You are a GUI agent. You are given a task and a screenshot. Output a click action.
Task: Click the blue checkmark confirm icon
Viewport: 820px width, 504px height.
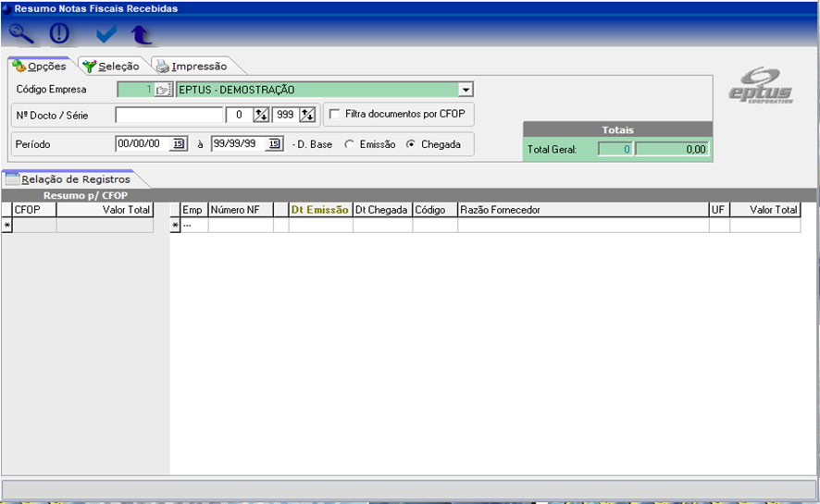[x=106, y=34]
